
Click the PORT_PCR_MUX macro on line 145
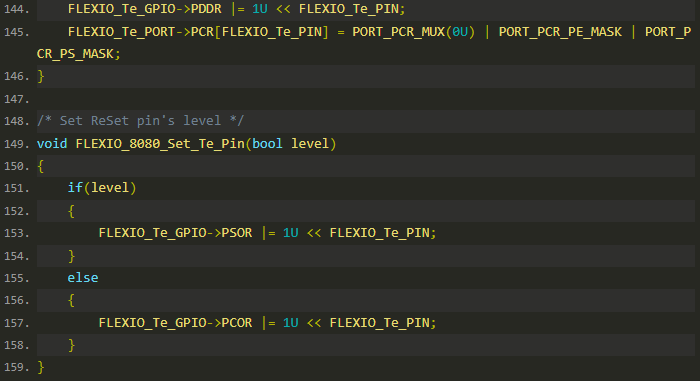pos(398,32)
